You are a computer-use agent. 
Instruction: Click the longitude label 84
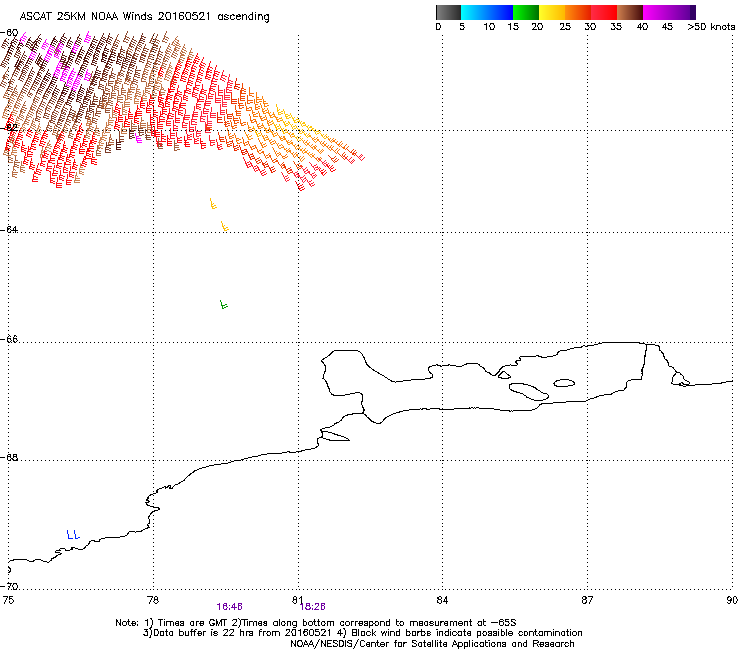click(x=442, y=600)
